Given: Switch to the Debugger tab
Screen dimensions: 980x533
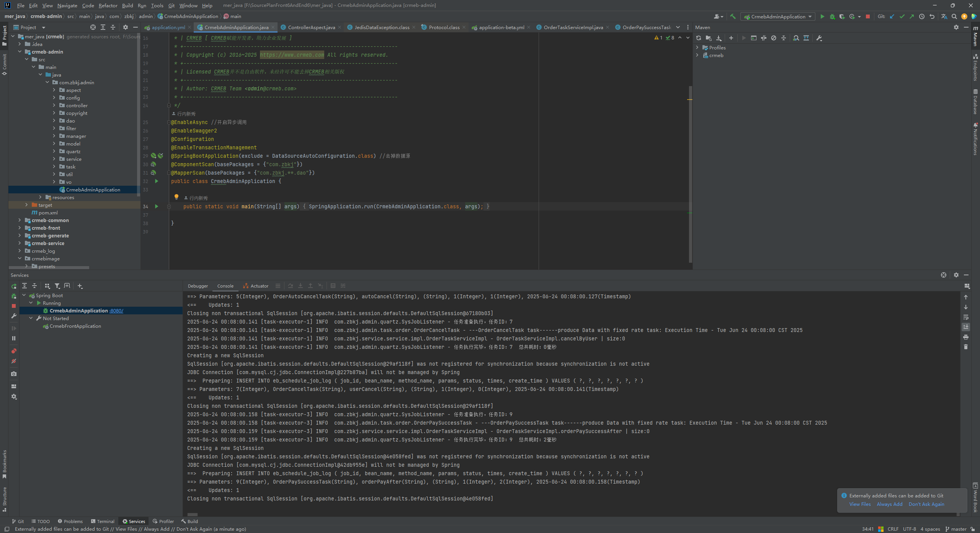Looking at the screenshot, I should point(198,286).
